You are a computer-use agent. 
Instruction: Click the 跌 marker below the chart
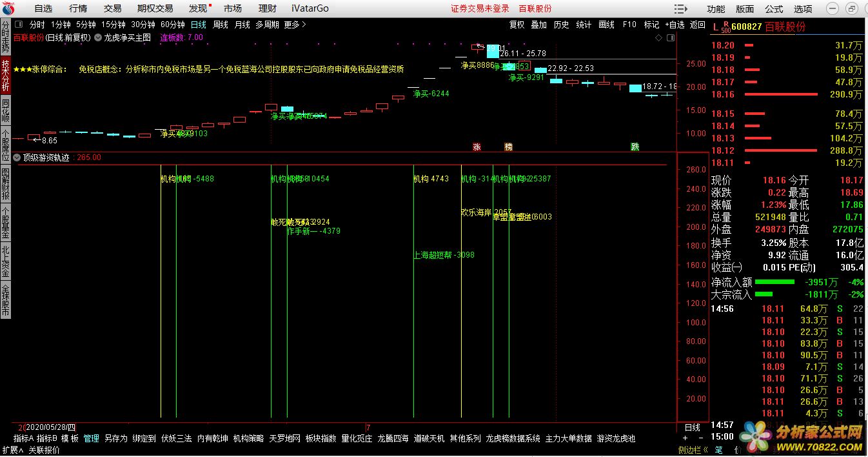(635, 147)
